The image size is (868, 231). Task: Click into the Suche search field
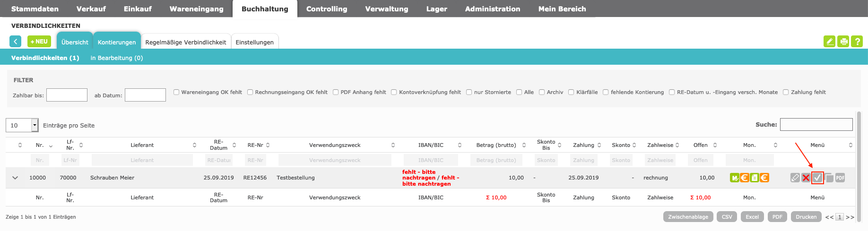(816, 124)
